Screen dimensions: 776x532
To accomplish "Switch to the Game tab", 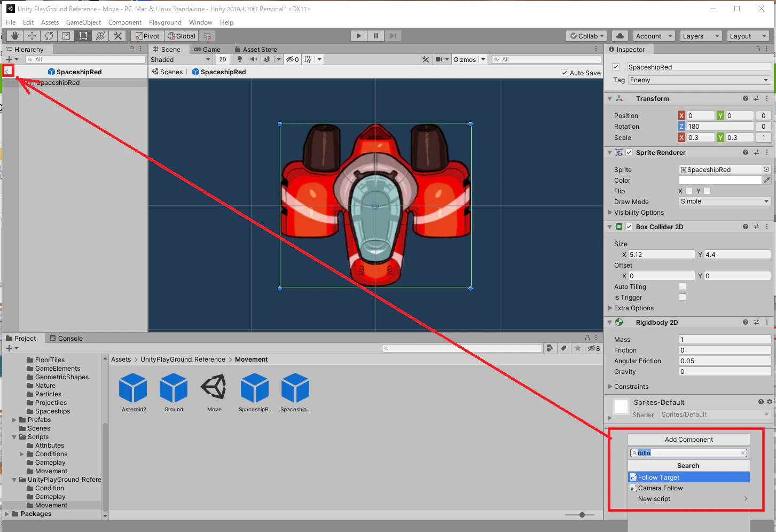I will [x=207, y=49].
